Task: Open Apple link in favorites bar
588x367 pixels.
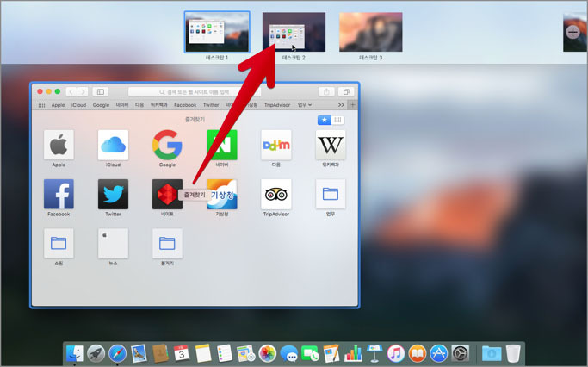Action: point(59,105)
